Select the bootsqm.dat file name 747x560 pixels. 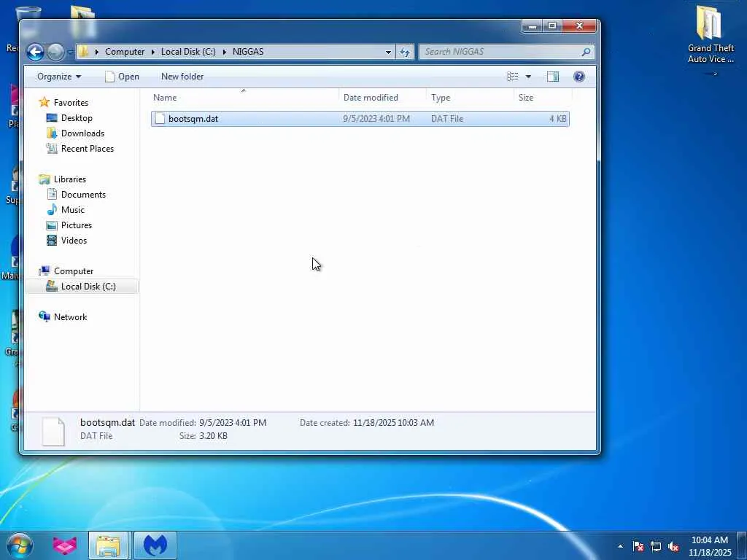click(x=193, y=119)
